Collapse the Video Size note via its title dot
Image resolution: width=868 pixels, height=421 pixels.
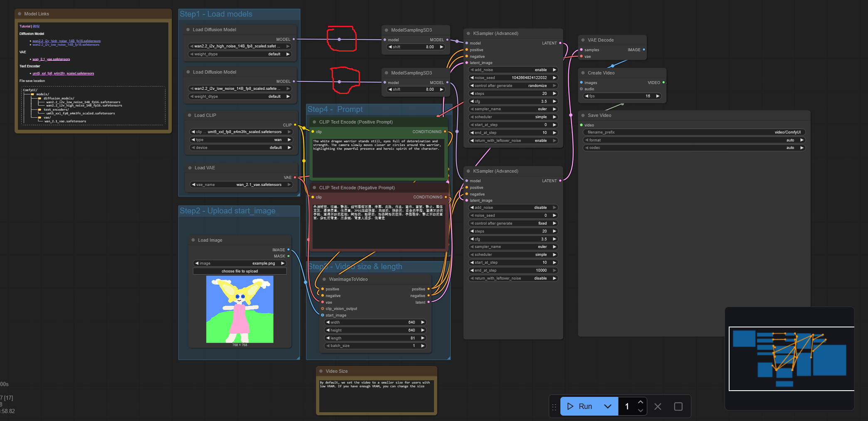pyautogui.click(x=321, y=371)
